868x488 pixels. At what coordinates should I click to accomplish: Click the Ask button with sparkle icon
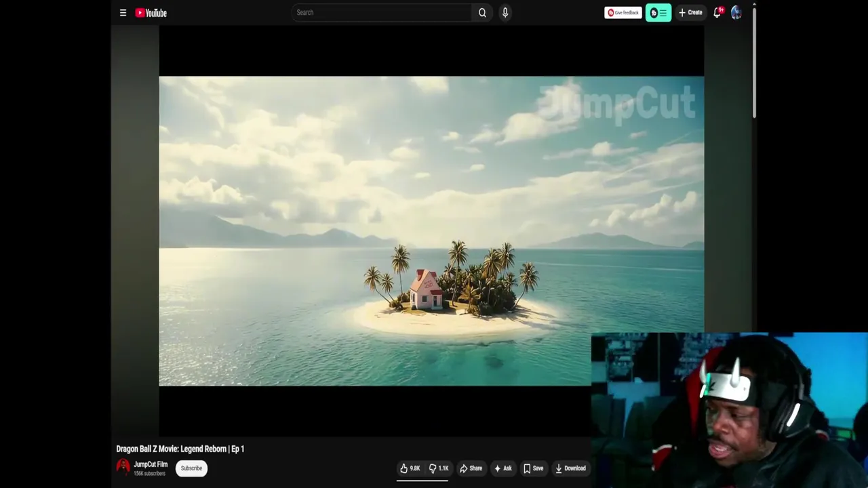[x=502, y=468]
